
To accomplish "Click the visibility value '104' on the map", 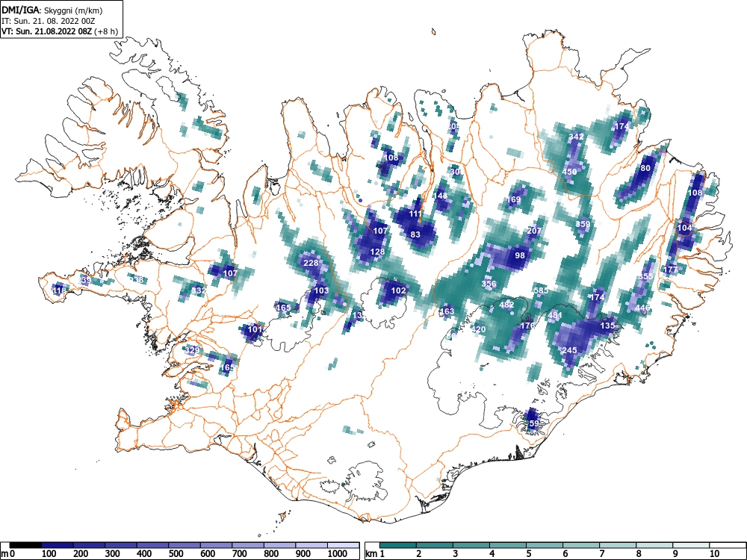I will [x=684, y=228].
